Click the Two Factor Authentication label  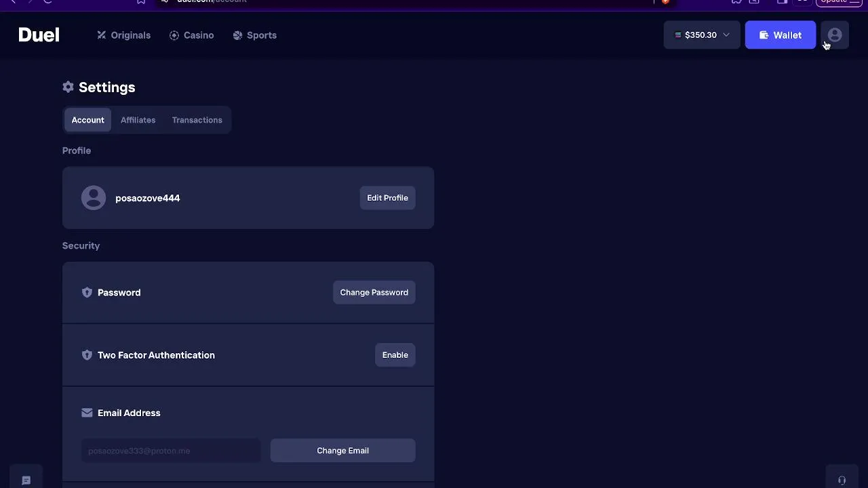click(156, 355)
